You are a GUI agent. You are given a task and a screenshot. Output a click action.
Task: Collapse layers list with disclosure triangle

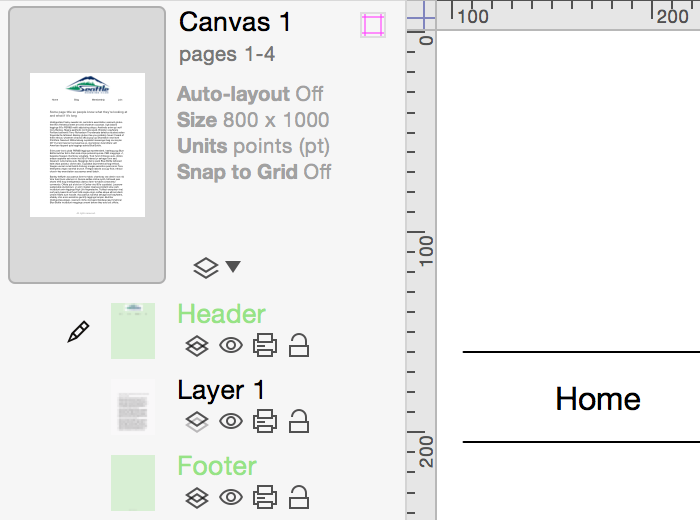(233, 266)
